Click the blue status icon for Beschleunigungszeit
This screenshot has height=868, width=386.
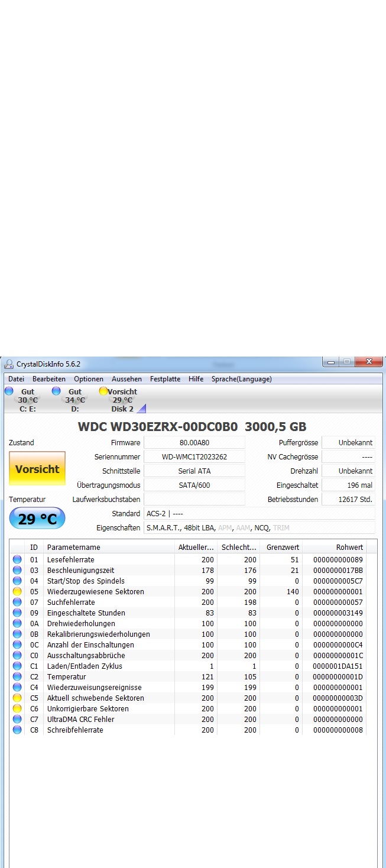pos(17,570)
